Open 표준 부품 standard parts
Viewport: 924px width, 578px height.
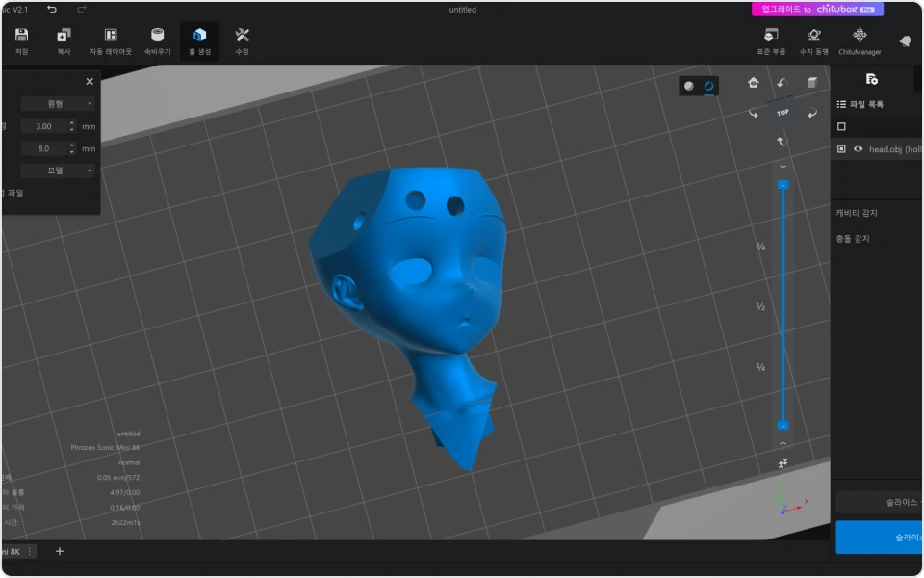[771, 41]
